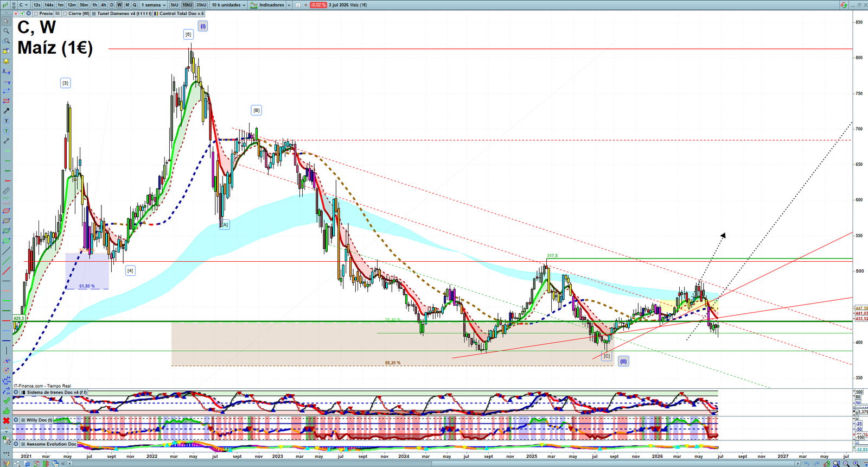Set history to 35kU
Viewport: 868px width, 467px height.
click(x=201, y=5)
